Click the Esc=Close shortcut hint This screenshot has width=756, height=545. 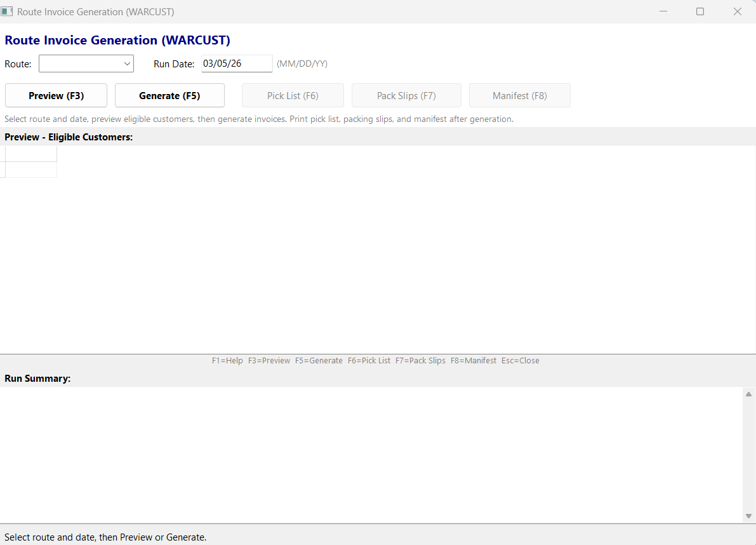coord(520,360)
